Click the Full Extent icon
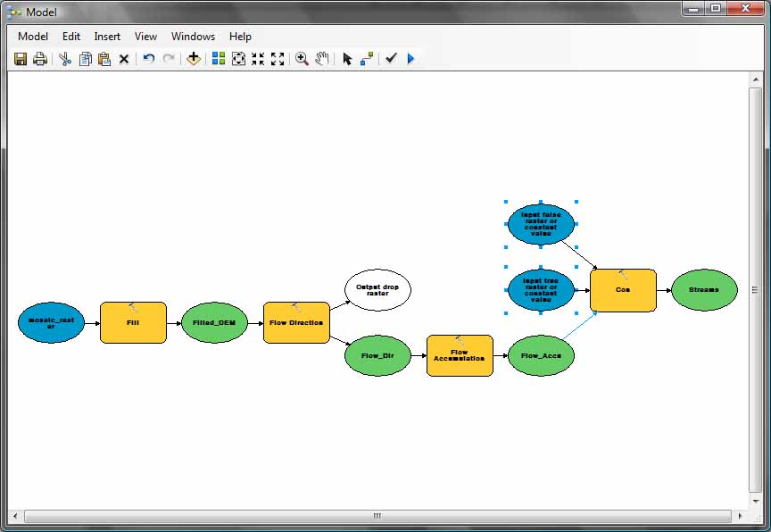This screenshot has width=771, height=532. pyautogui.click(x=238, y=59)
